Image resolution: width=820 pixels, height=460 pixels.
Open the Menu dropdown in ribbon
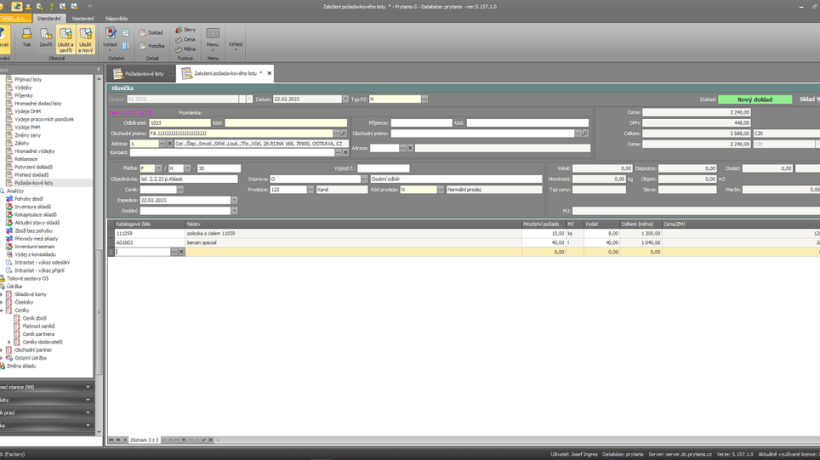pos(212,39)
